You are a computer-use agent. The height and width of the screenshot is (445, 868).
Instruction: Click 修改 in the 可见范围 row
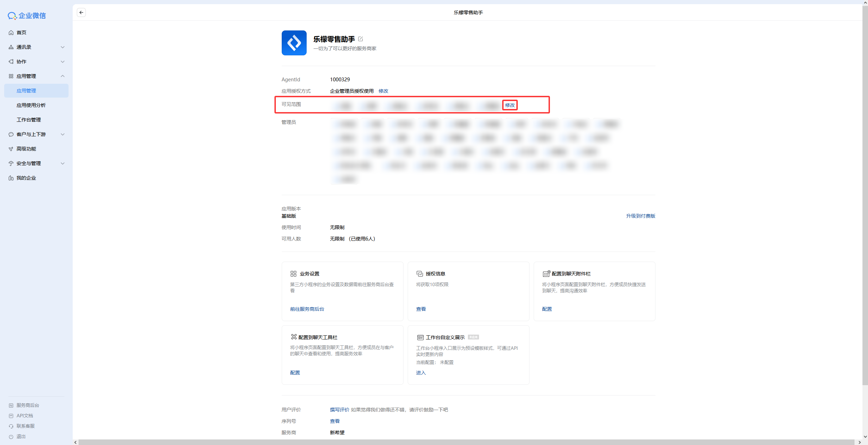point(510,105)
